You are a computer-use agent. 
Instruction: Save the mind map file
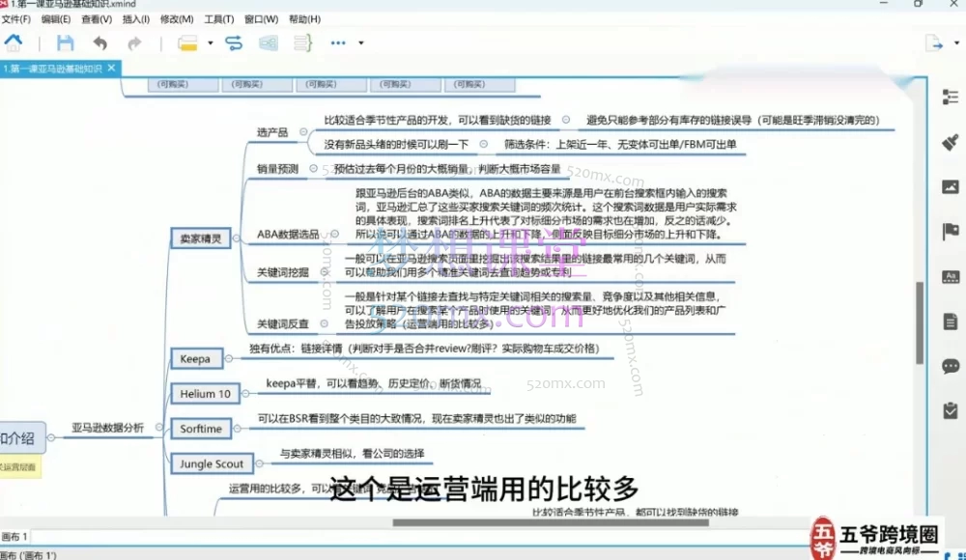click(x=65, y=42)
